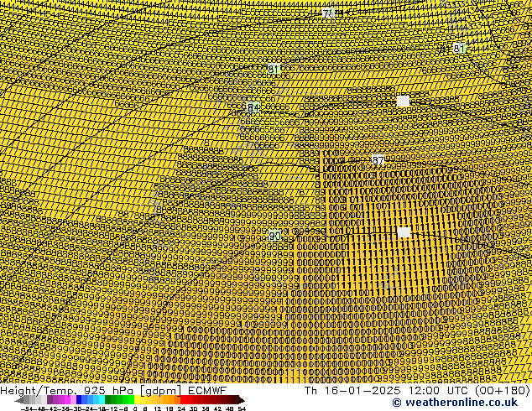
Task: Click the Height/Temp. 925 hPa ECMWF title
Action: click(113, 391)
